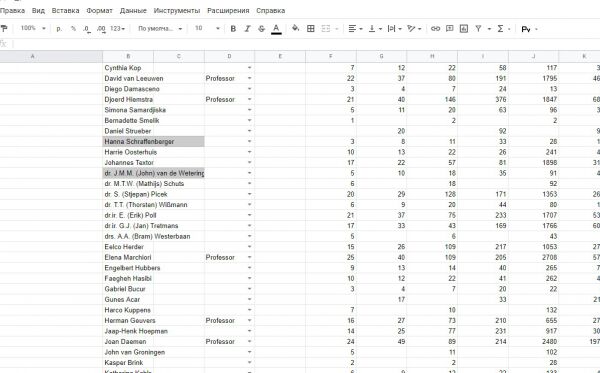
Task: Select column F header
Action: [331, 56]
